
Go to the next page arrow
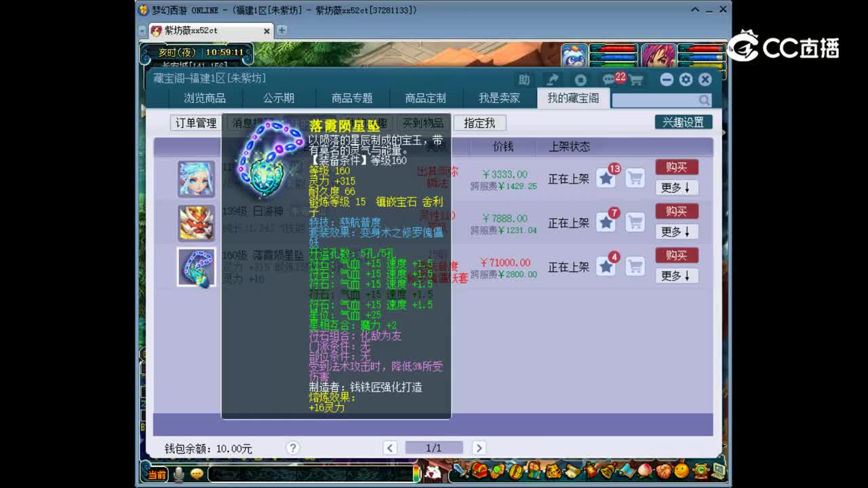click(479, 447)
